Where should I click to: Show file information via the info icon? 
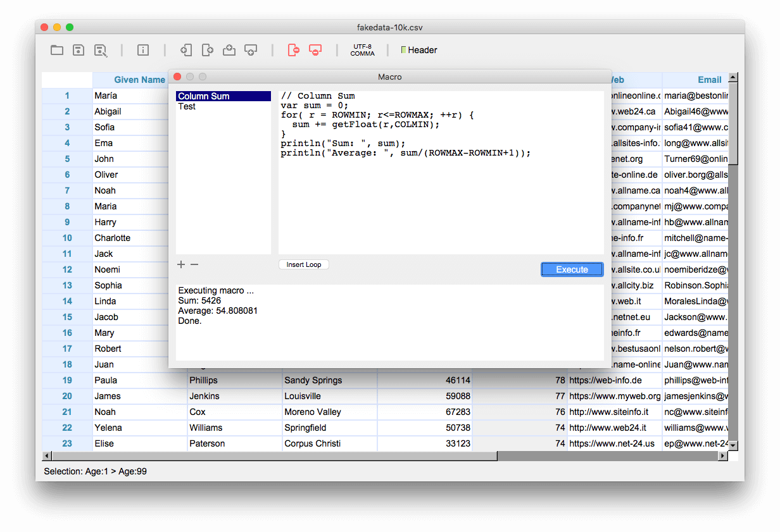(x=142, y=50)
